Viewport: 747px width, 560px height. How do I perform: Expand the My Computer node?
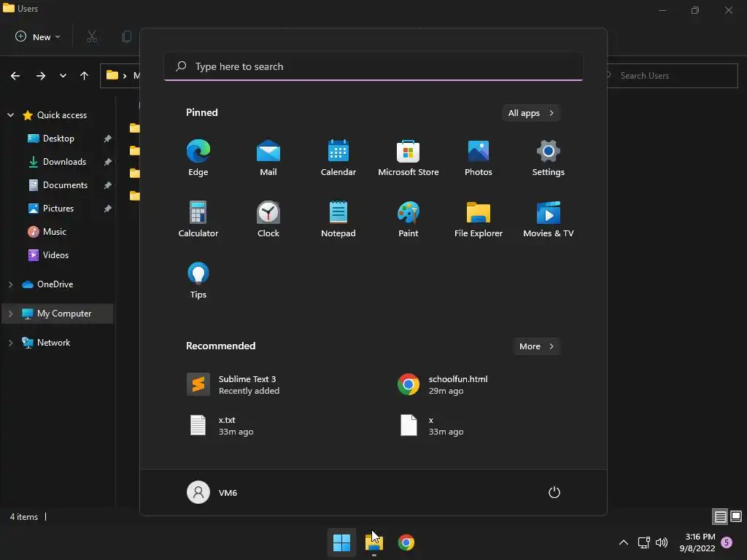point(10,314)
